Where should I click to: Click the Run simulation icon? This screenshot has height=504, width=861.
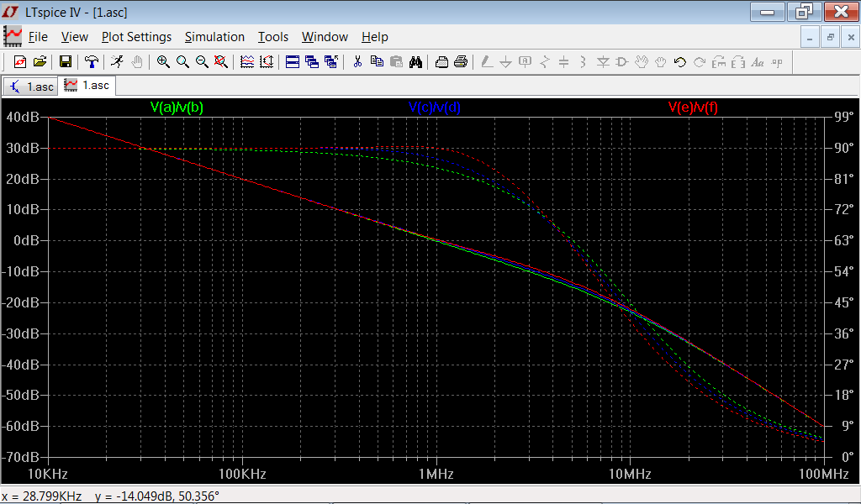(117, 61)
